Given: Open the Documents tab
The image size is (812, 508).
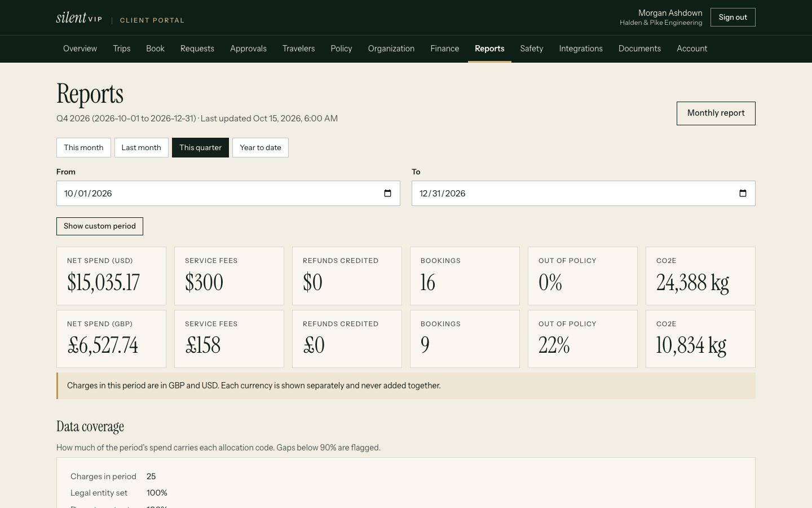Looking at the screenshot, I should (x=639, y=49).
